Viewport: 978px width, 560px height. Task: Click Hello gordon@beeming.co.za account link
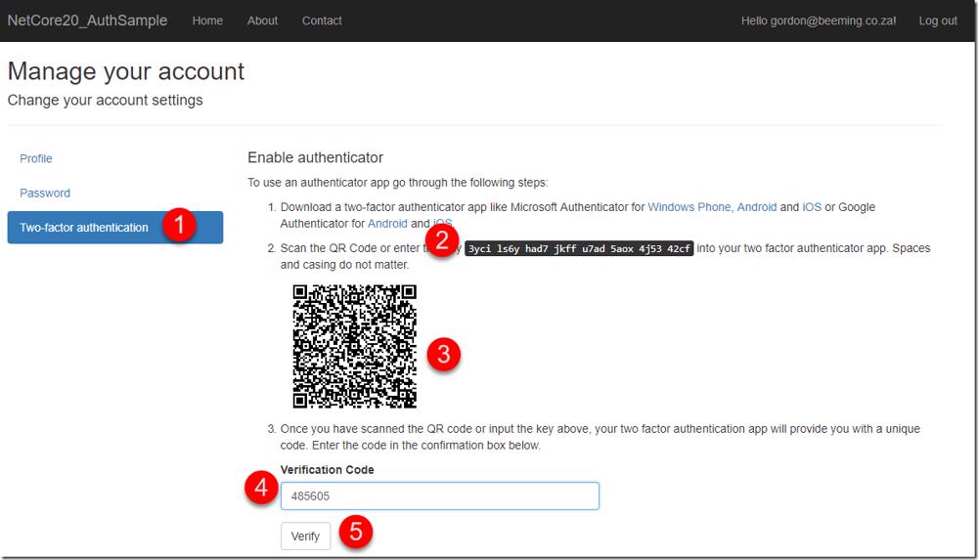pyautogui.click(x=819, y=21)
